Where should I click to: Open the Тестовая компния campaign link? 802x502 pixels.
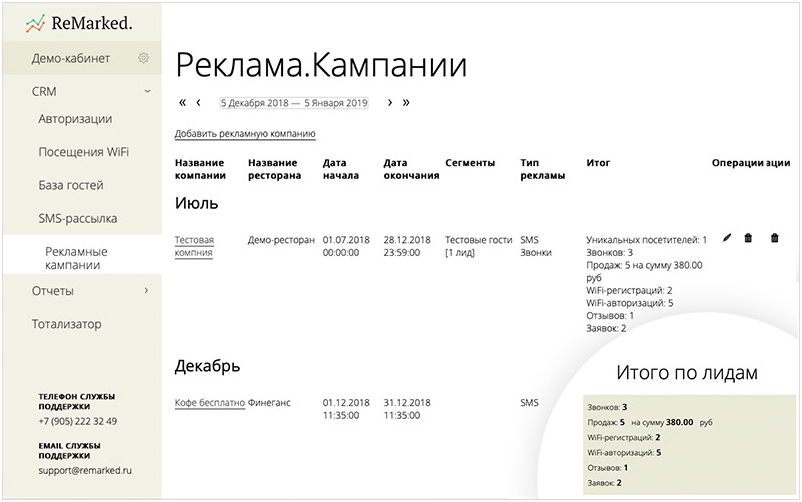[x=194, y=246]
